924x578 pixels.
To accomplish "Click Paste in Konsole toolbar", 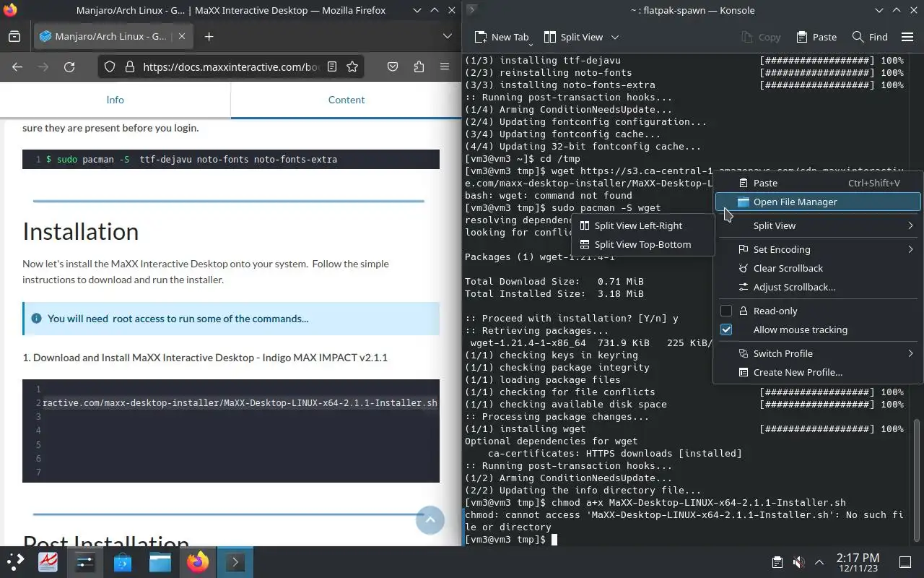I will pyautogui.click(x=816, y=37).
